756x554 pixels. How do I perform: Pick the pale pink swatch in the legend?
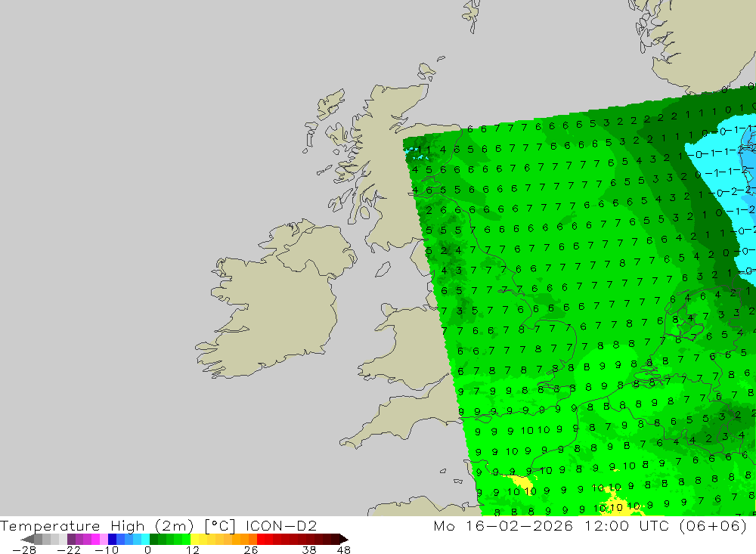[104, 539]
